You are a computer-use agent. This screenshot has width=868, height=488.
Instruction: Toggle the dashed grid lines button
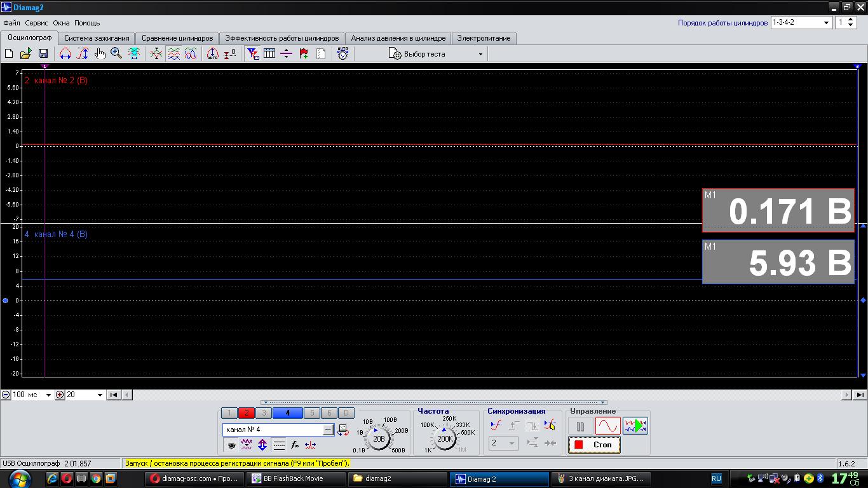point(279,445)
